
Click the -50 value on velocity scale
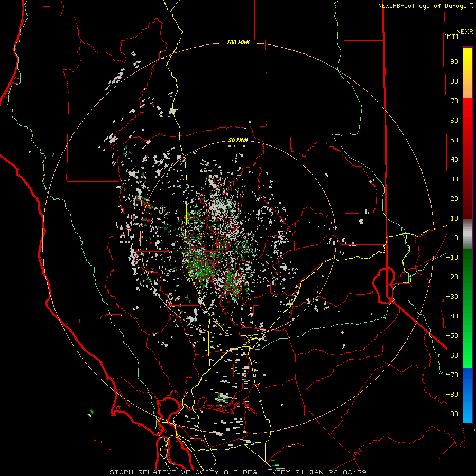(452, 336)
